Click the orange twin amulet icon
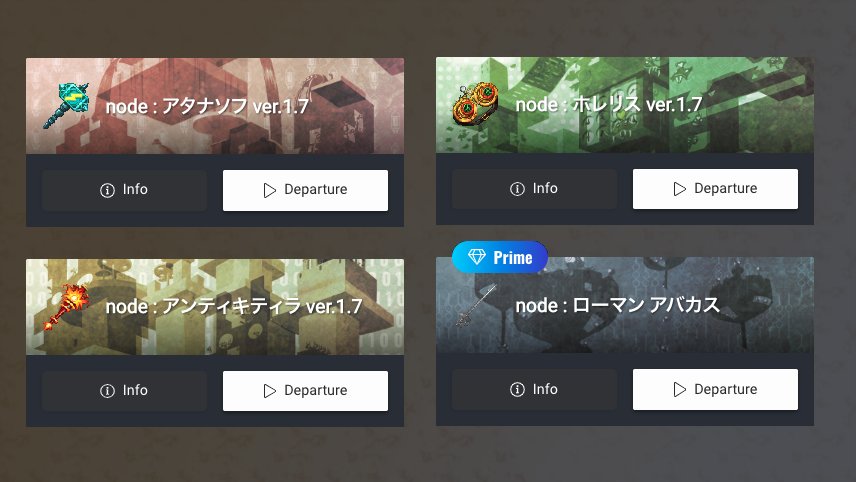This screenshot has width=856, height=482. pos(475,104)
